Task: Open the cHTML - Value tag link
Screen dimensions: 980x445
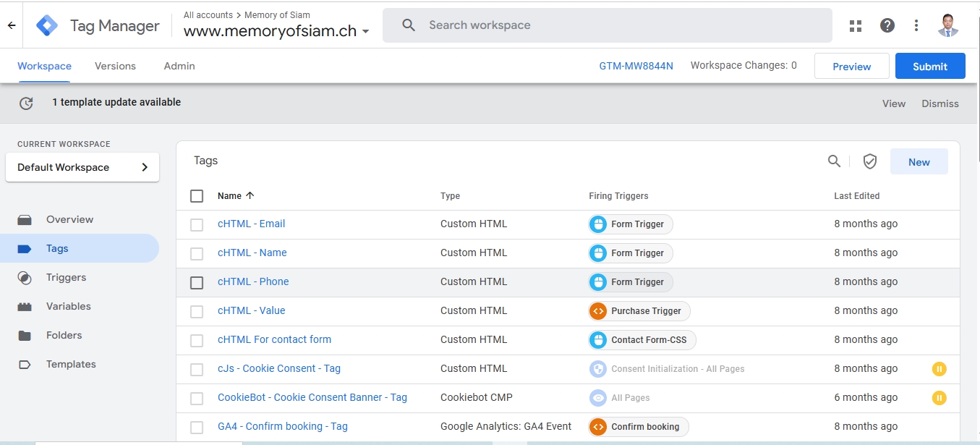Action: 251,310
